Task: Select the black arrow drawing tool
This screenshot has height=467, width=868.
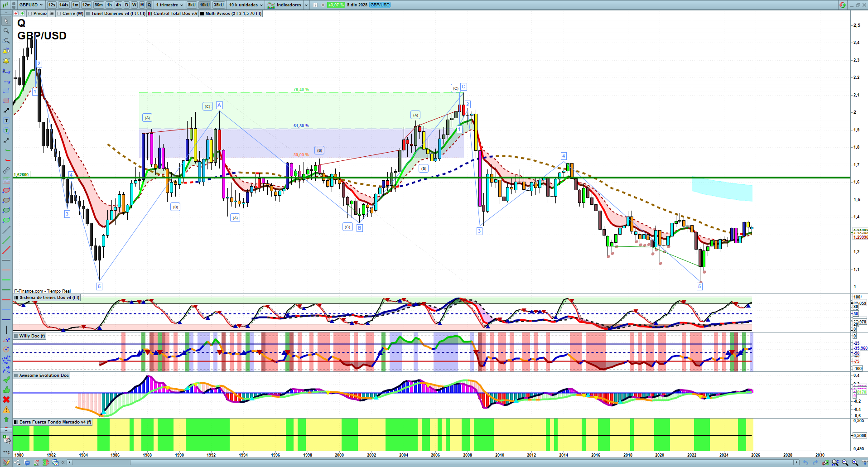Action: tap(6, 111)
